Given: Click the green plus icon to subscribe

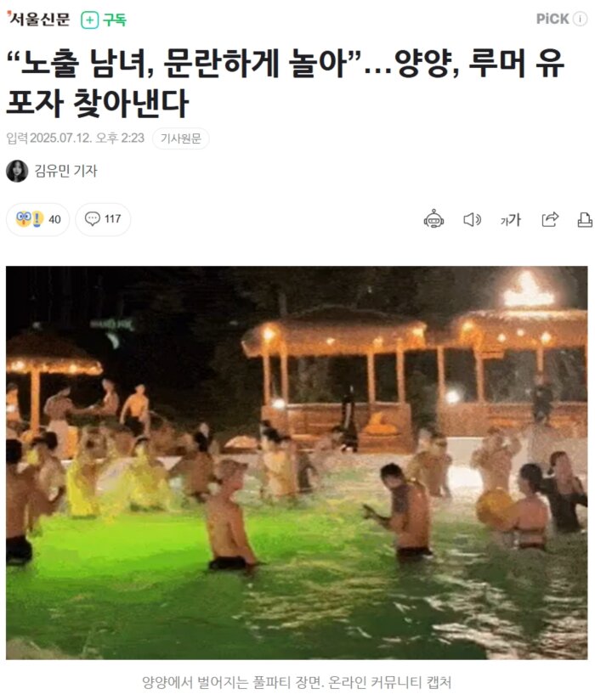Looking at the screenshot, I should (90, 20).
